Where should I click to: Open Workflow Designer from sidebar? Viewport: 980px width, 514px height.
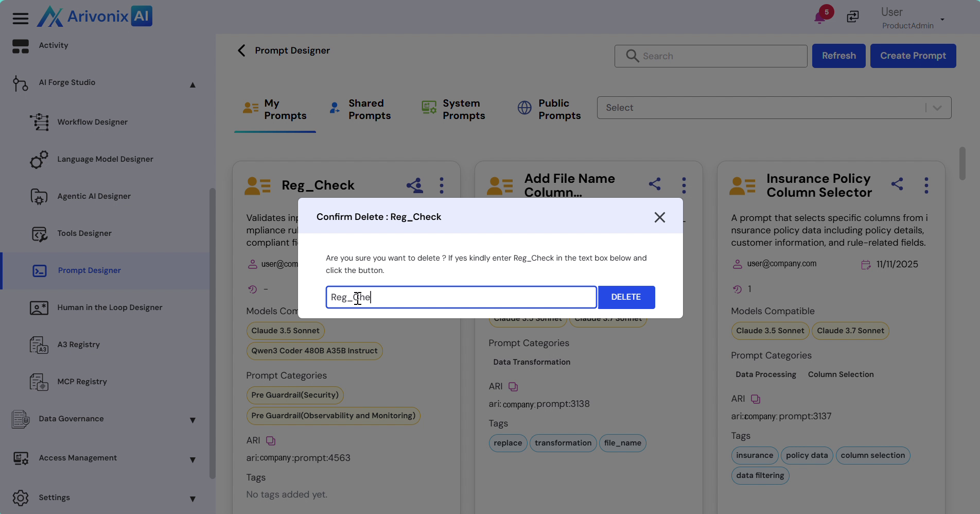tap(92, 122)
